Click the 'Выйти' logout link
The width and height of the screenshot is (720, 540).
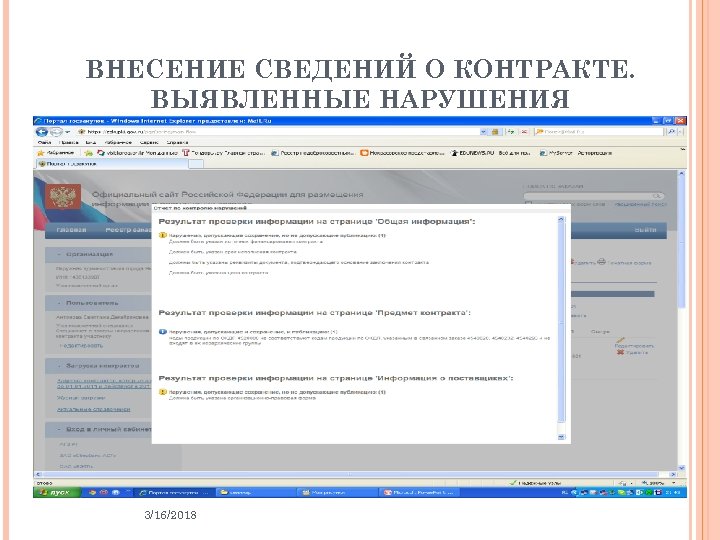click(645, 230)
